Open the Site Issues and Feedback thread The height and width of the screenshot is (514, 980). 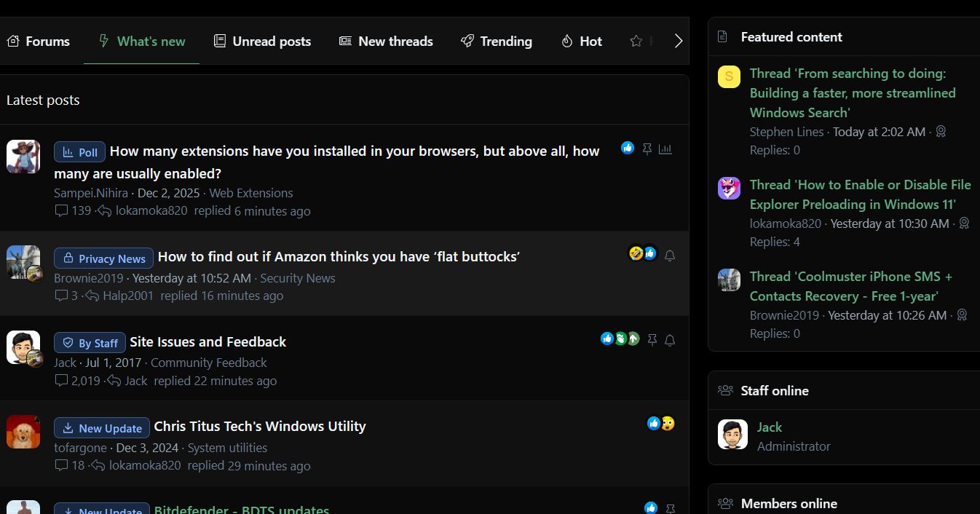208,341
